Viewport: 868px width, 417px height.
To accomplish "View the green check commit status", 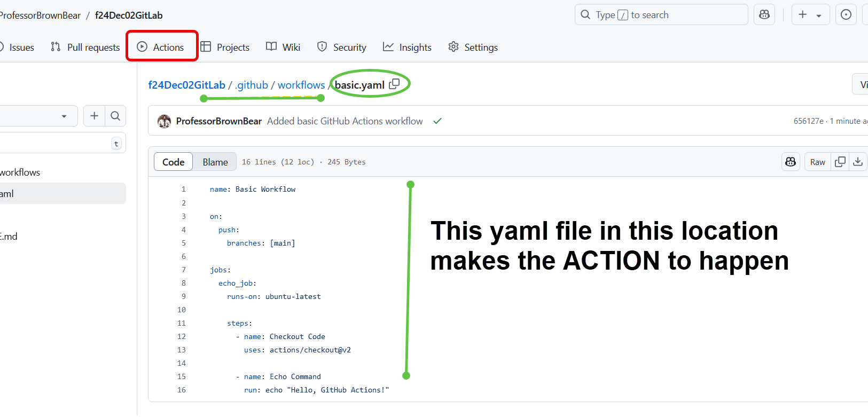I will click(x=437, y=121).
